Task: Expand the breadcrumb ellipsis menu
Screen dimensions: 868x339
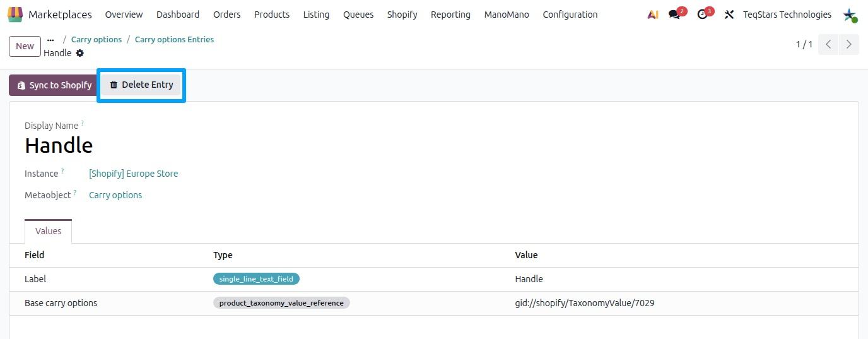Action: (x=50, y=39)
